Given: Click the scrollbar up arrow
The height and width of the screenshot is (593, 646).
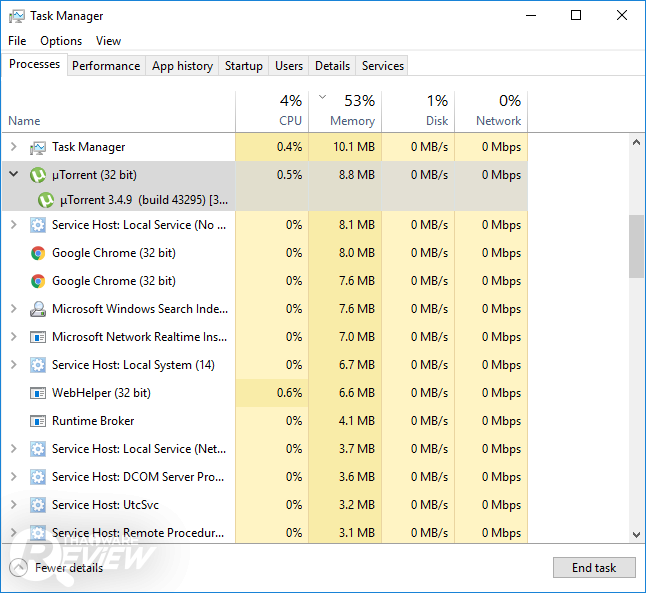Looking at the screenshot, I should pyautogui.click(x=636, y=143).
